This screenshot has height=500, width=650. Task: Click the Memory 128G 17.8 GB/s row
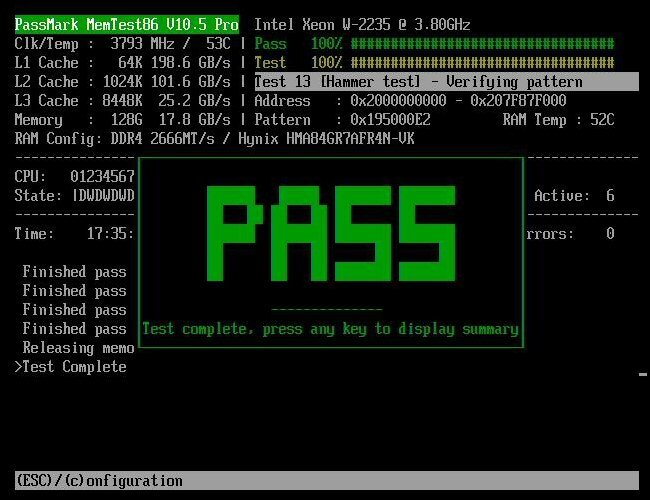pos(123,120)
